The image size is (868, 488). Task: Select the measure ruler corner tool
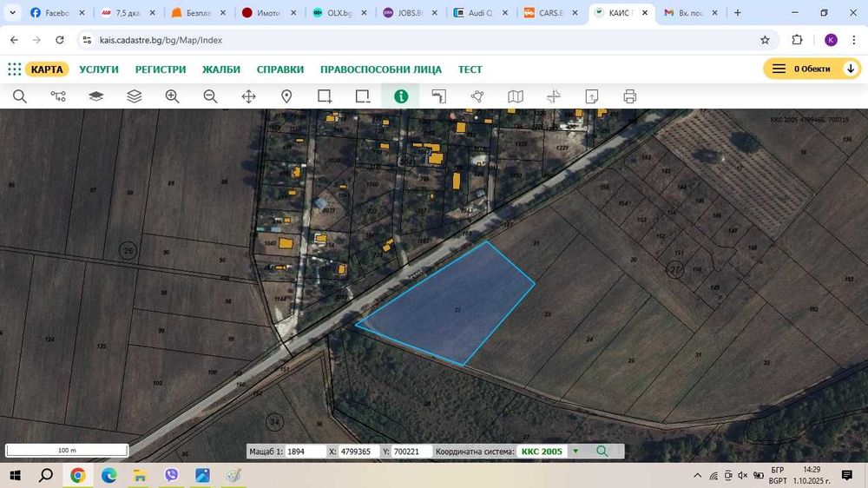coord(438,96)
